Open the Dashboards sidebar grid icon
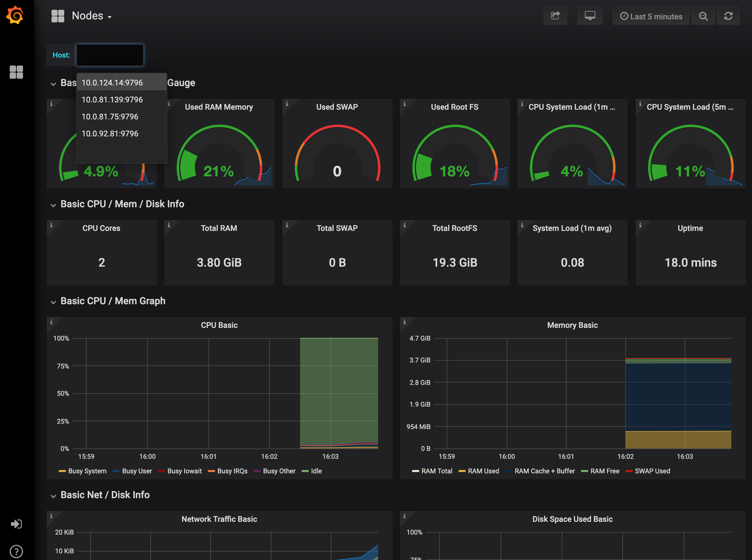752x560 pixels. 16,72
